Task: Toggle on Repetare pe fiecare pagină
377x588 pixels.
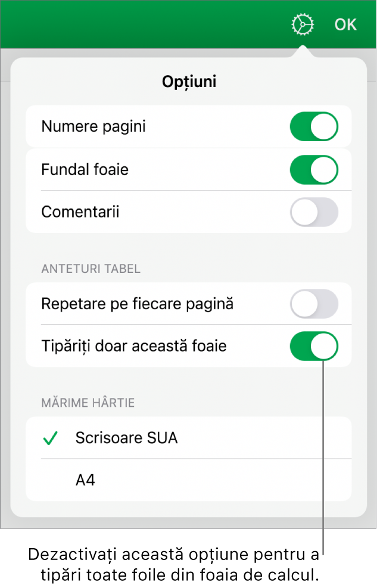Action: 314,304
